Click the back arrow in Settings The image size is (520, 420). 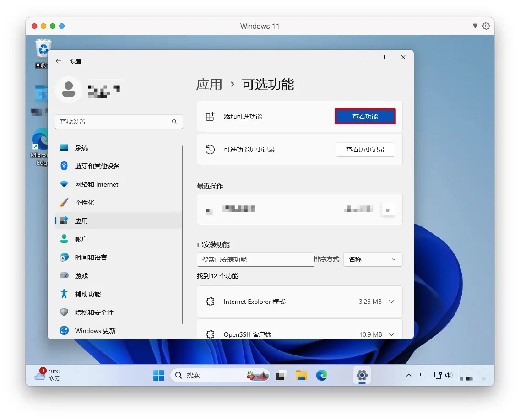59,61
